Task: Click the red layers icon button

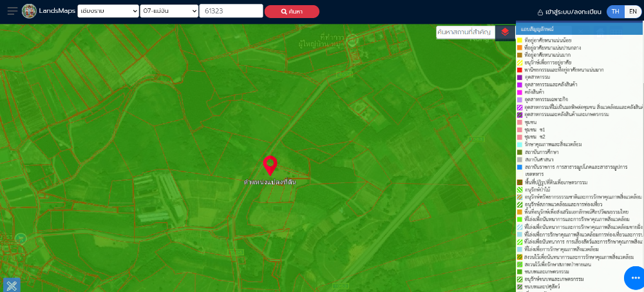Action: [505, 32]
